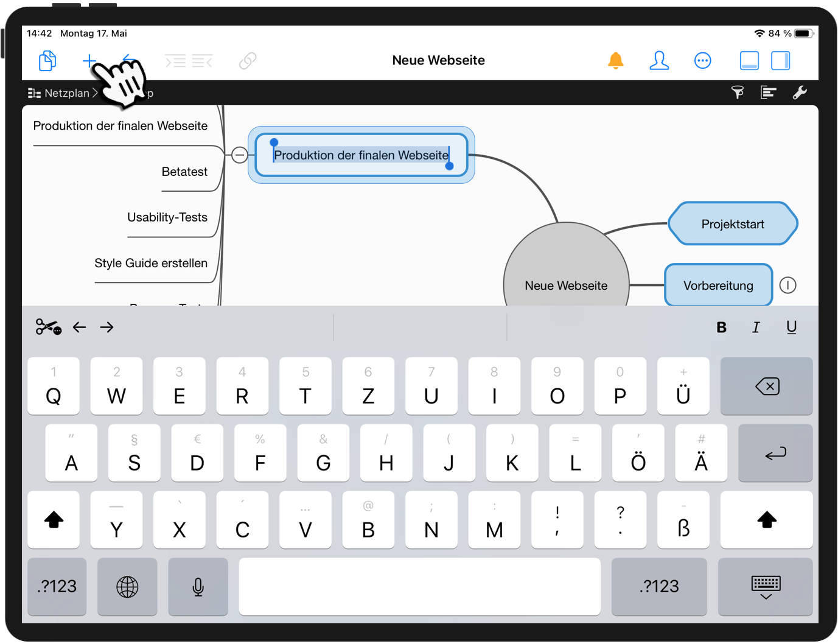Open the outline view icon
This screenshot has height=644, width=838.
769,92
